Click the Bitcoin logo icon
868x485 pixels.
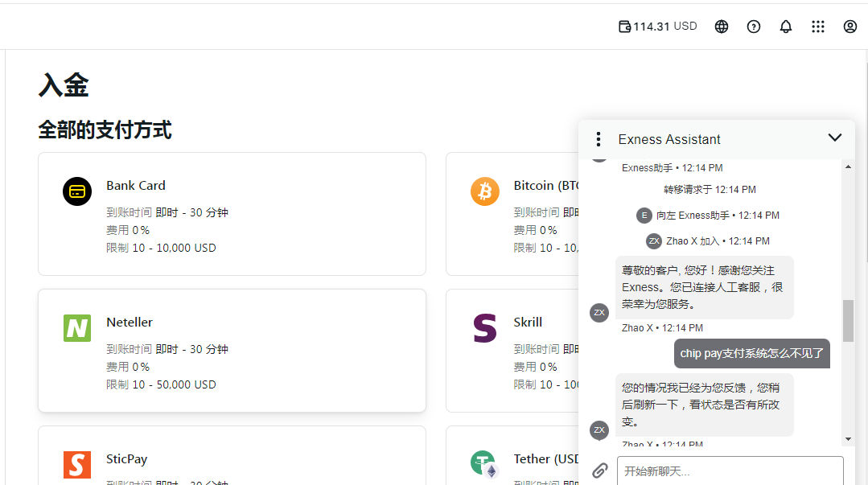coord(485,191)
